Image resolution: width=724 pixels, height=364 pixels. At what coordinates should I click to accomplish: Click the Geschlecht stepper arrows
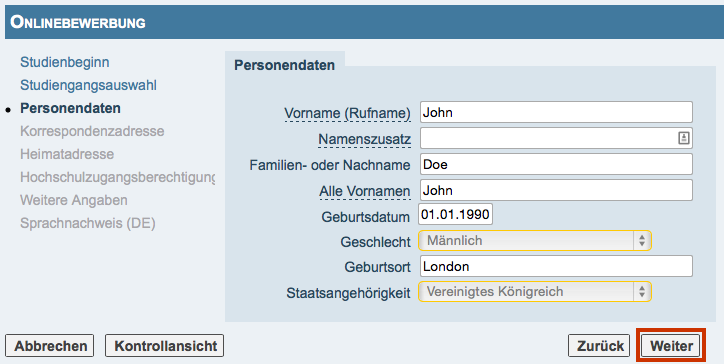click(642, 241)
